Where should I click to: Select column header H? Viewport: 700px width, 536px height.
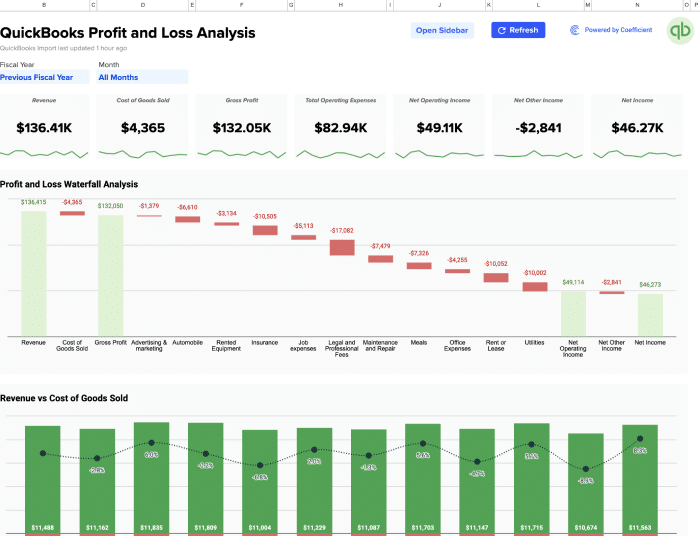click(x=341, y=5)
